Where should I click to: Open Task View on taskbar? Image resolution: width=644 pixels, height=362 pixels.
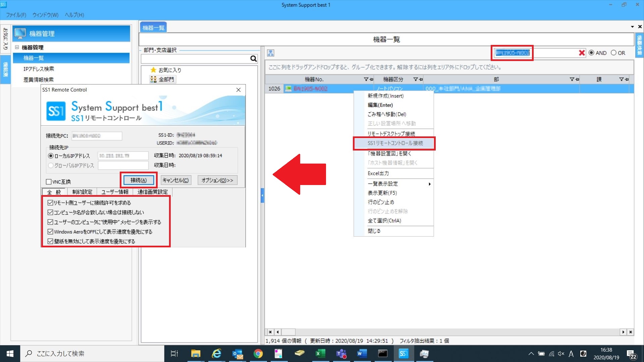(174, 354)
